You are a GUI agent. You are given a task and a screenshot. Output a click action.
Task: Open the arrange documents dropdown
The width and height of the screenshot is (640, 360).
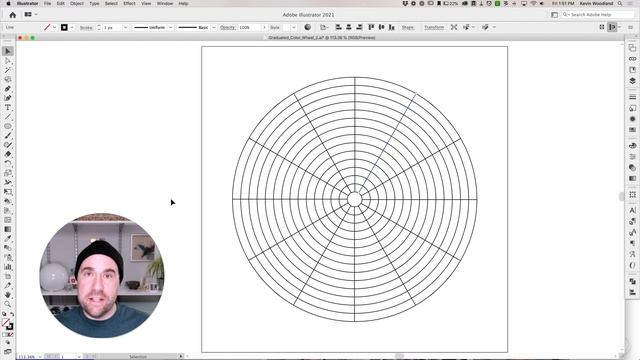click(31, 14)
